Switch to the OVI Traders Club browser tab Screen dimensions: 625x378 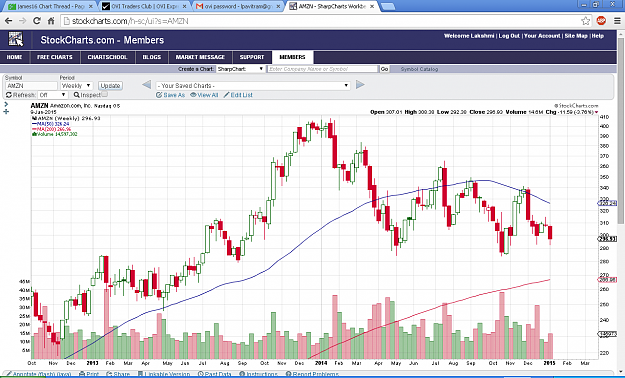tap(144, 6)
